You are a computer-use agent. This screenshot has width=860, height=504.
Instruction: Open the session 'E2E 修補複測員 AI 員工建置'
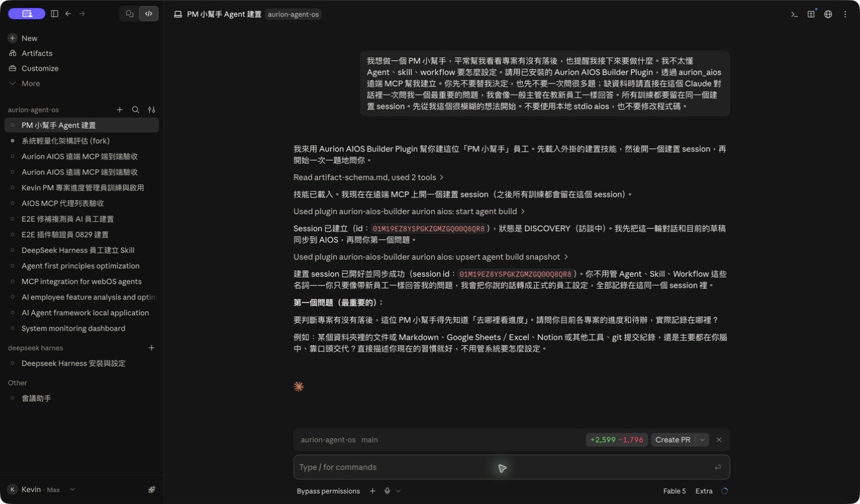[81, 219]
